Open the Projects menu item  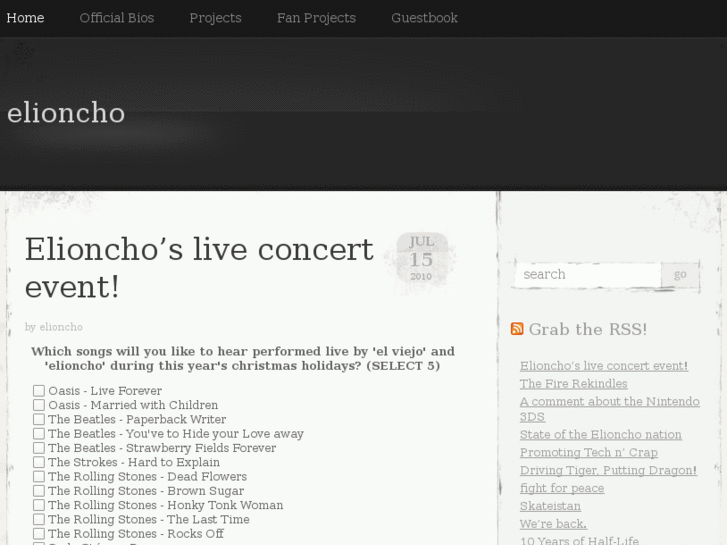coord(216,18)
